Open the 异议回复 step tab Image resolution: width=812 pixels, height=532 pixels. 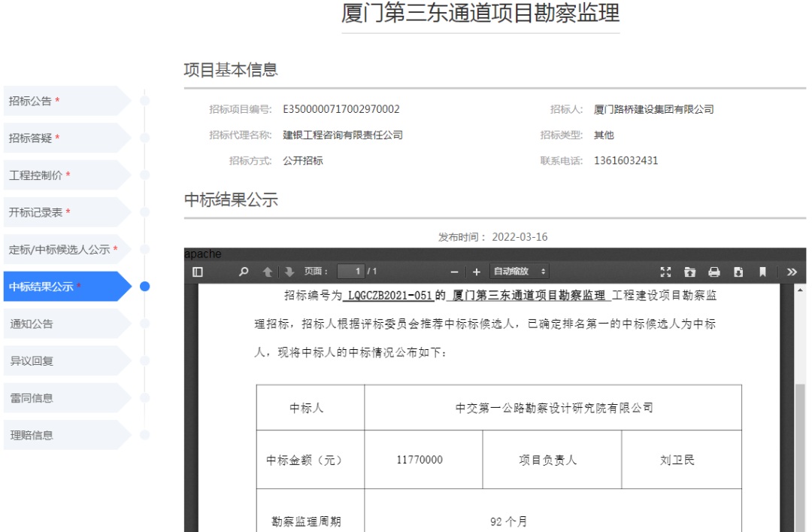68,361
